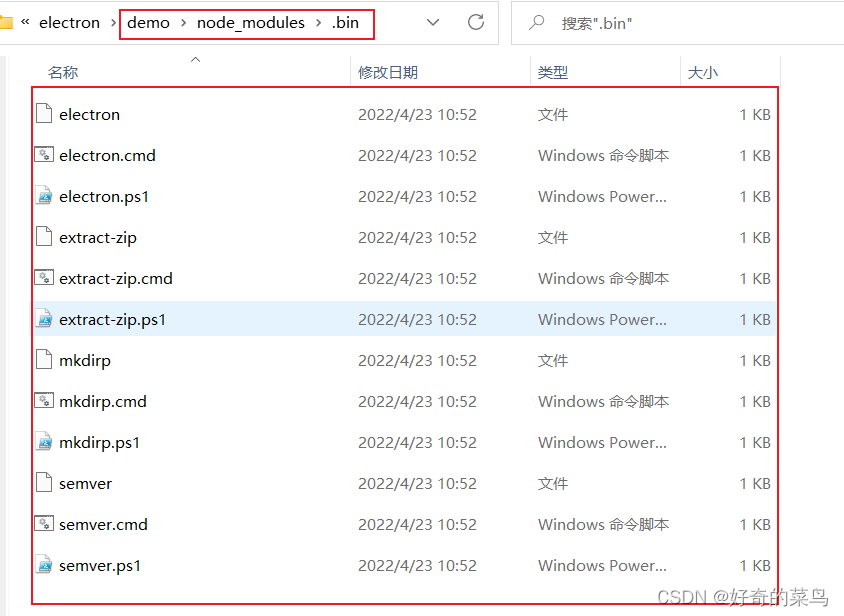Click 文件 type of electron row
Viewport: 844px width, 616px height.
[x=553, y=115]
